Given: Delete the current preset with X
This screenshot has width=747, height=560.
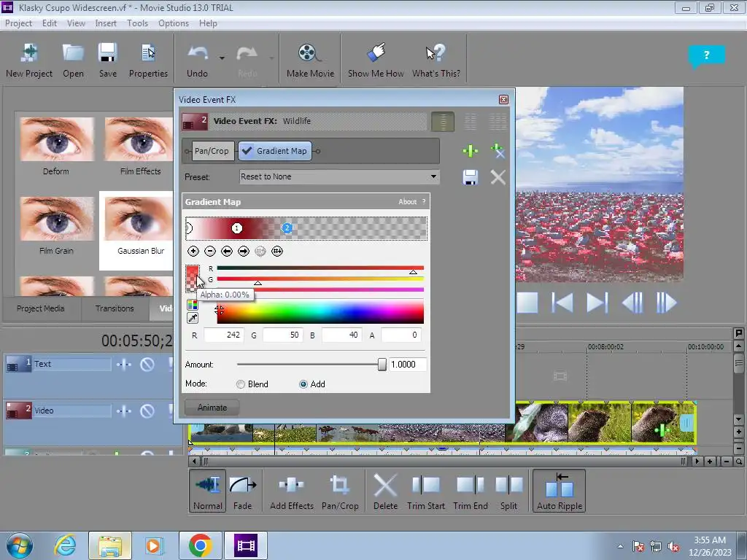Looking at the screenshot, I should [x=498, y=177].
